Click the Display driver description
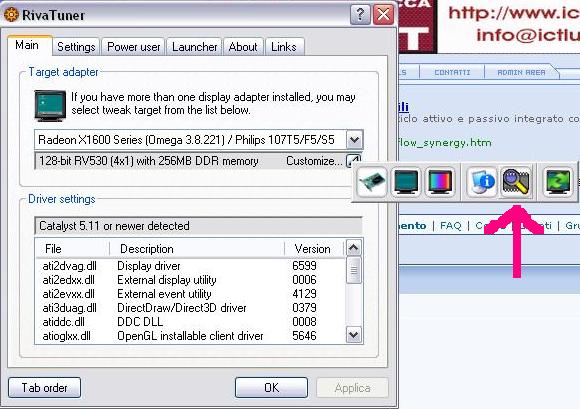The height and width of the screenshot is (409, 580). [x=149, y=266]
